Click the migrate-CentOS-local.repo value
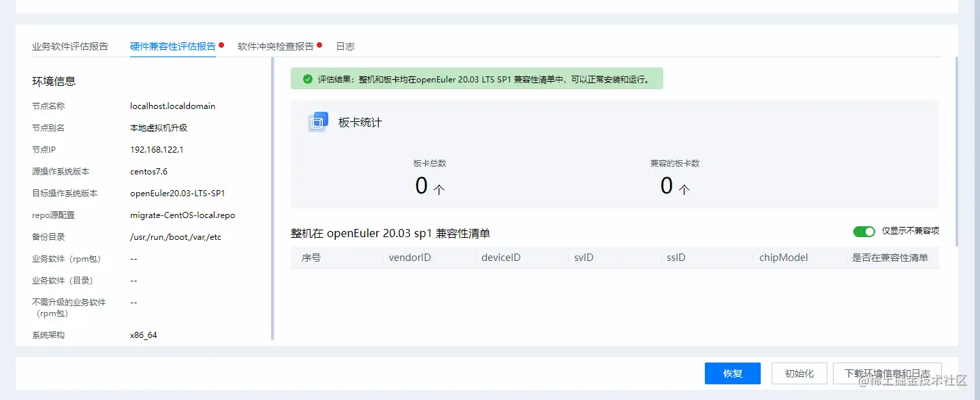This screenshot has height=400, width=980. point(183,215)
